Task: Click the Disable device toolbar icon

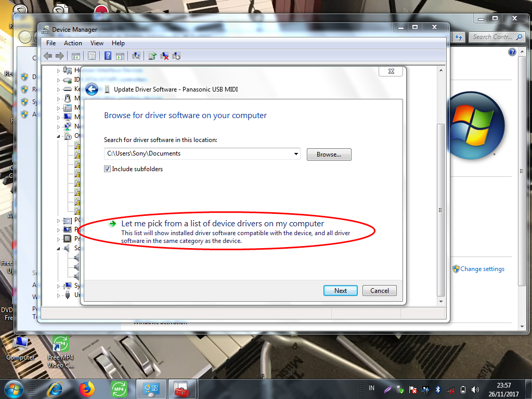Action: point(176,56)
